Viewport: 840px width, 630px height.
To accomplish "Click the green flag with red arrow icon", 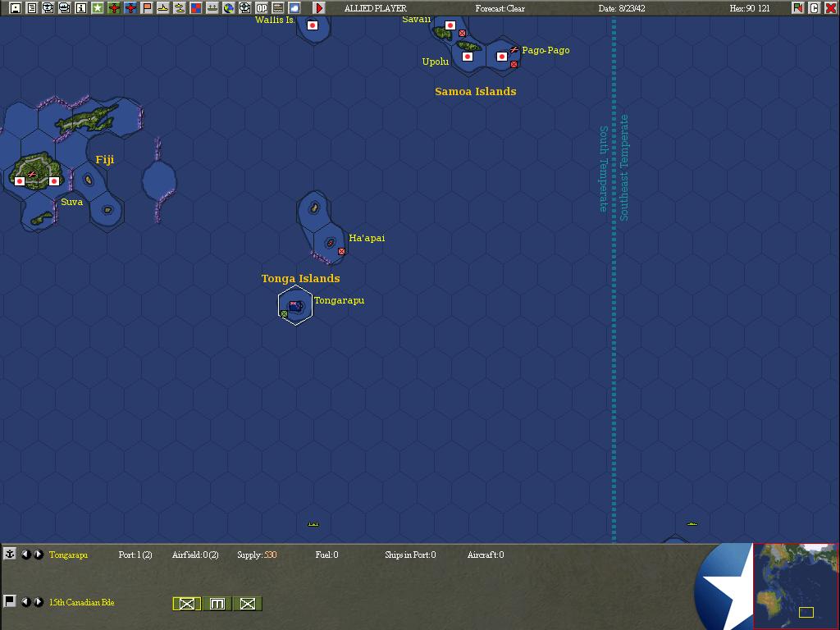I will click(x=797, y=8).
